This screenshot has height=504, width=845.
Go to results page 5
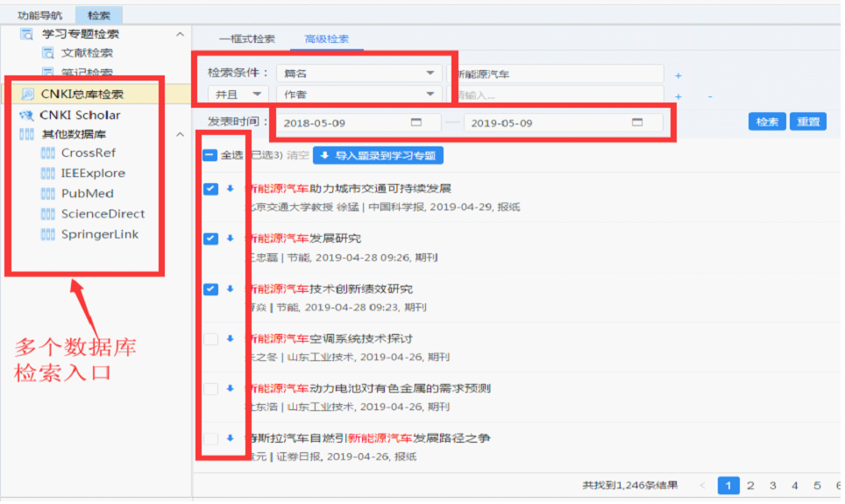click(817, 486)
